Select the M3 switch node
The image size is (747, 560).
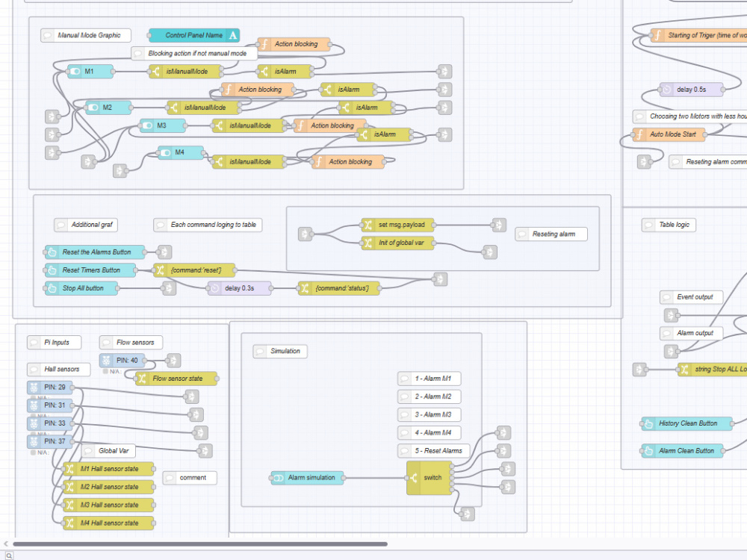162,125
